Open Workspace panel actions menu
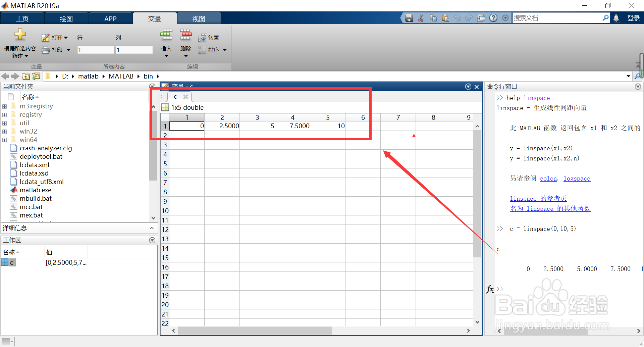The width and height of the screenshot is (644, 347). point(152,240)
